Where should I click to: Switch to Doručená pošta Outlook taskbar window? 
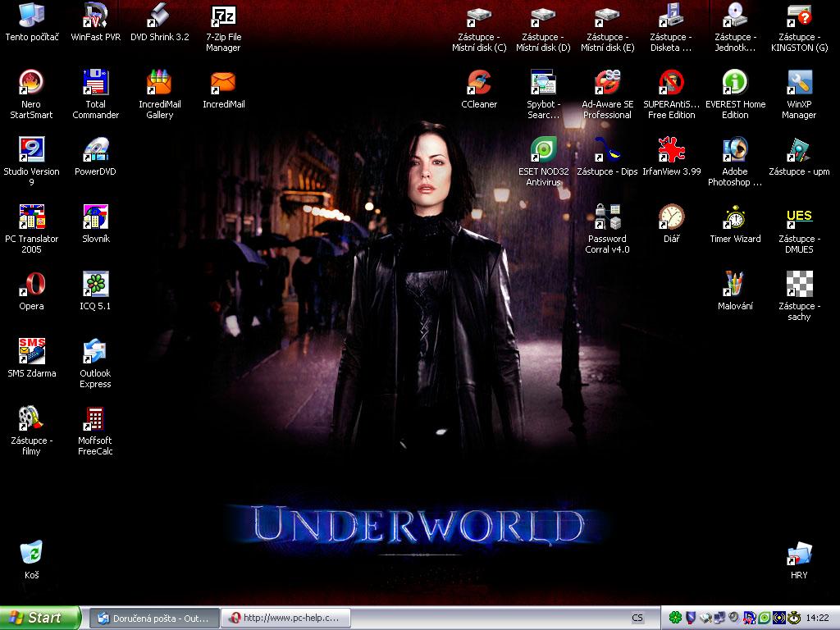(154, 618)
